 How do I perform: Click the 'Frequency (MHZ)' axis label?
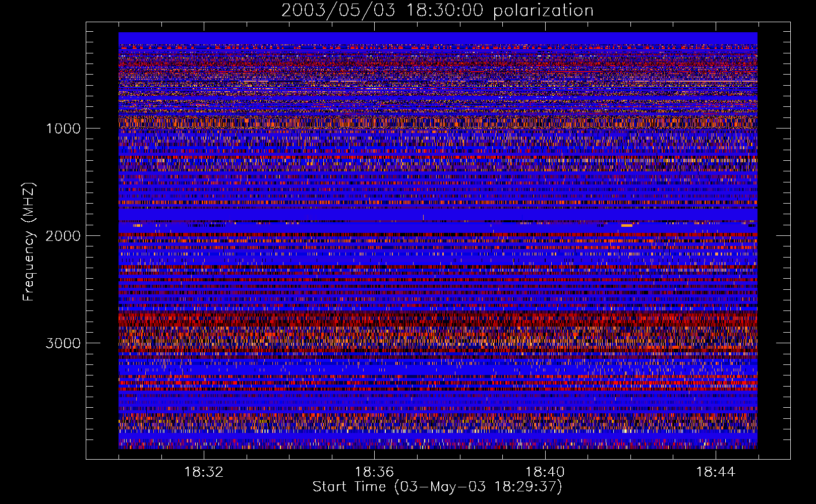29,242
